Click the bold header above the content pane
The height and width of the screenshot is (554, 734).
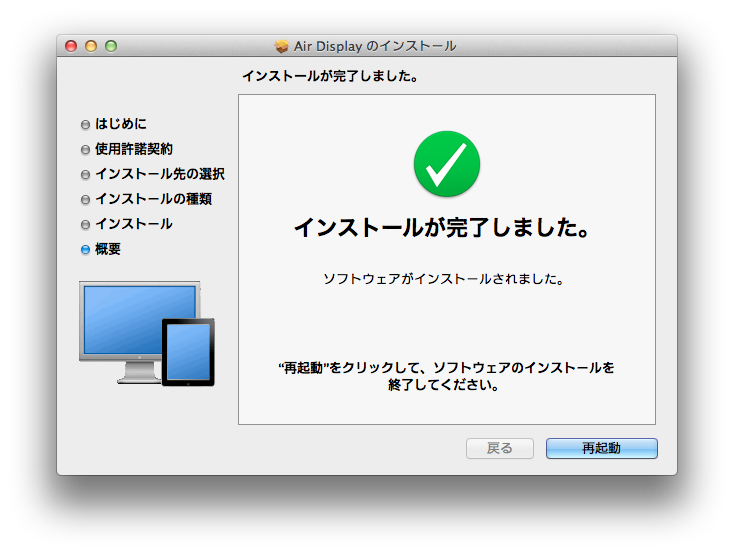pyautogui.click(x=330, y=76)
